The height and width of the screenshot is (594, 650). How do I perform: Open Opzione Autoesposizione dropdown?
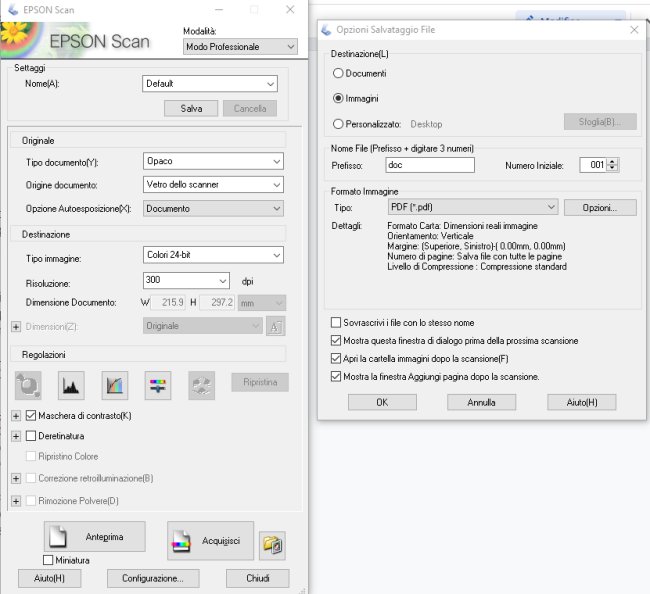click(213, 209)
